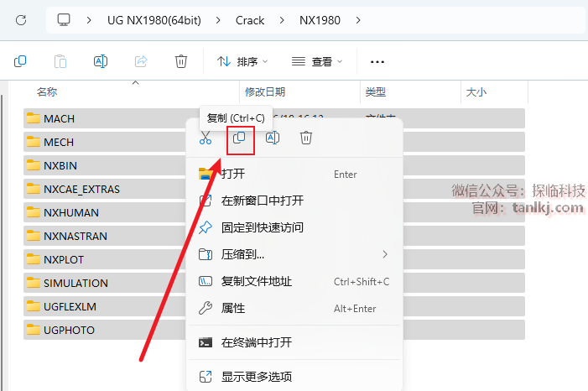The height and width of the screenshot is (391, 588).
Task: Click the This PC monitor icon
Action: coord(64,19)
